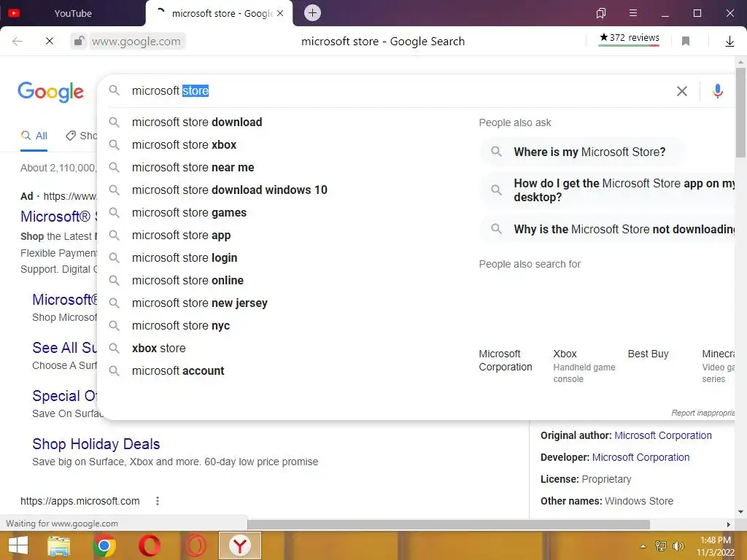Launch the filled red Opera icon
Image resolution: width=747 pixels, height=560 pixels.
149,545
